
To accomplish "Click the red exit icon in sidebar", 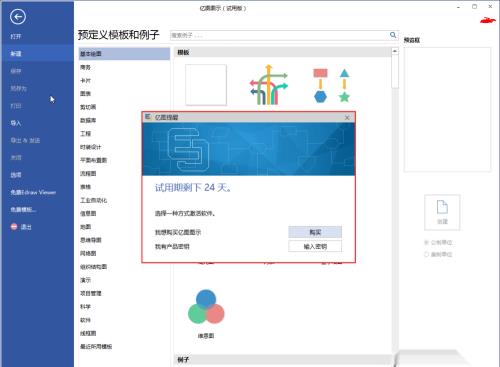I will (14, 227).
